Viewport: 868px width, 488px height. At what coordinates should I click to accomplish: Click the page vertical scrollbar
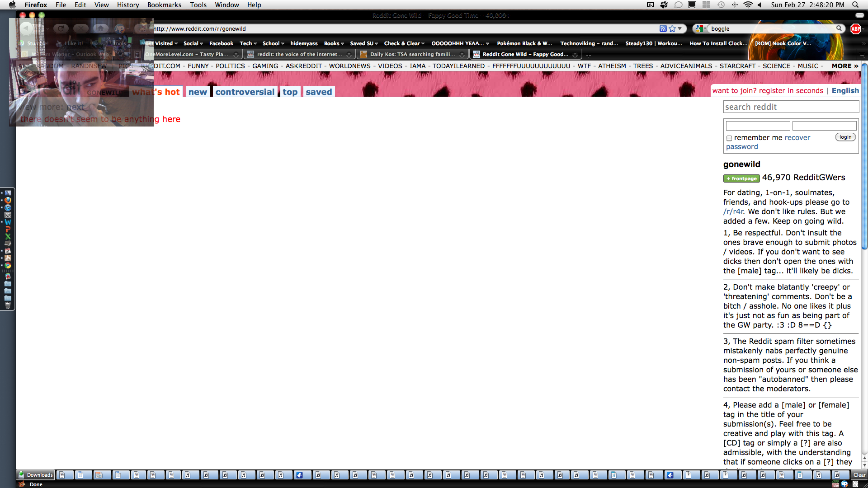(864, 155)
